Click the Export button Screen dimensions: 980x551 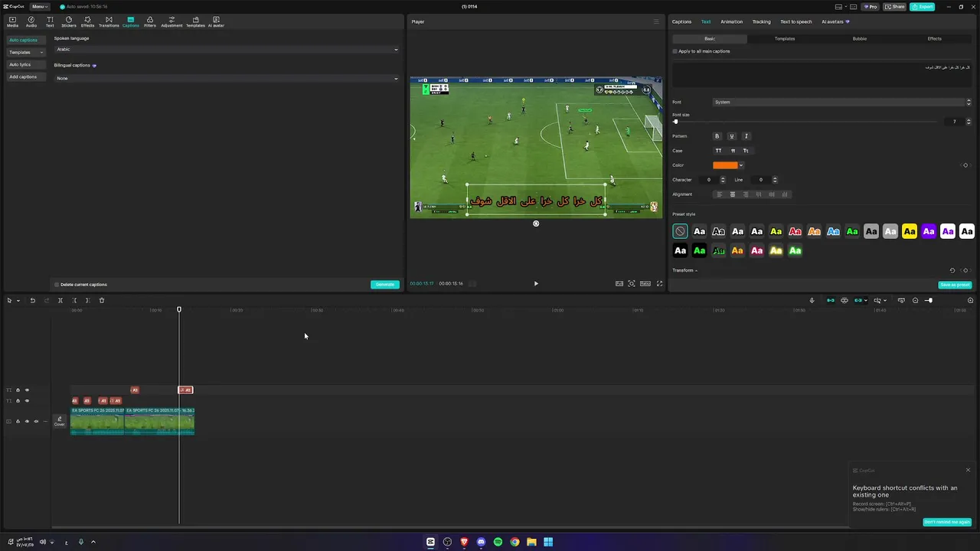click(x=922, y=6)
